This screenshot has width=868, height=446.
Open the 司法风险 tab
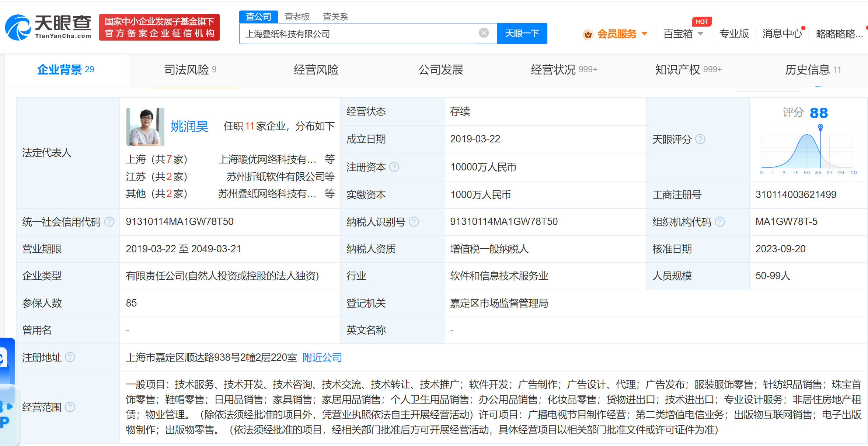[187, 70]
